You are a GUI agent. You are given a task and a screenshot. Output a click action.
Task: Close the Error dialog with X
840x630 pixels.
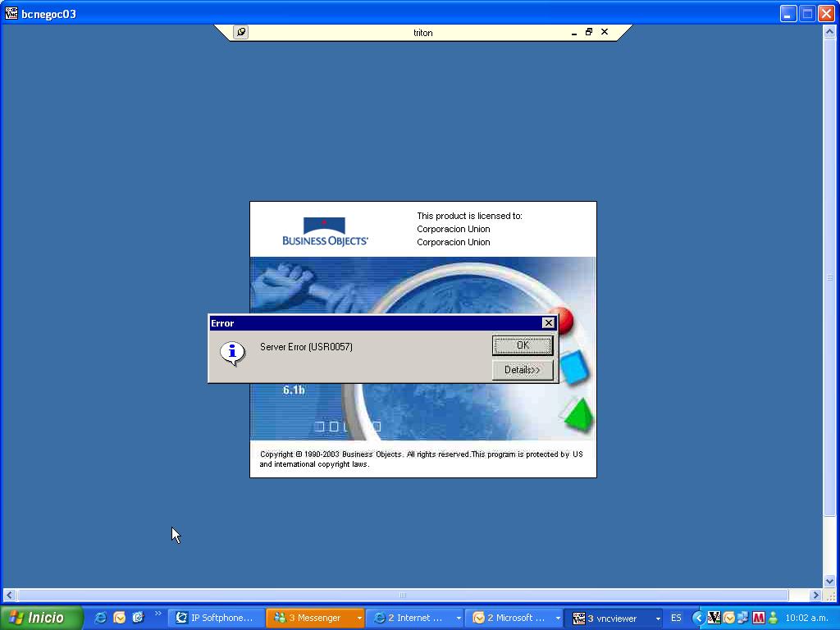(x=548, y=322)
